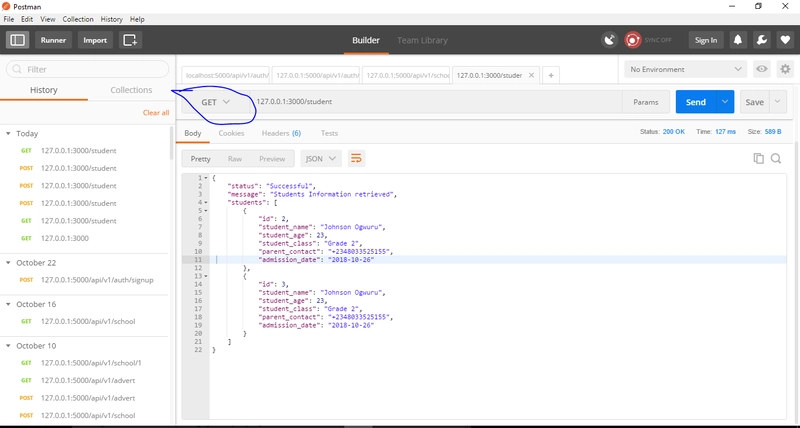The image size is (800, 428).
Task: Switch response view to Raw
Action: click(x=234, y=158)
